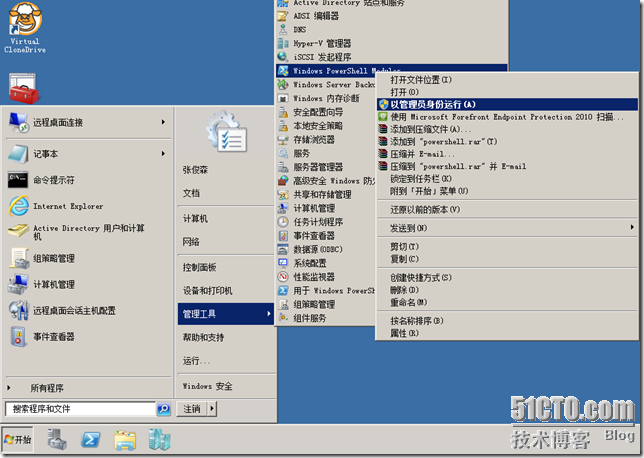Image resolution: width=644 pixels, height=458 pixels.
Task: Expand the 记事本 jump list arrow
Action: pyautogui.click(x=163, y=153)
